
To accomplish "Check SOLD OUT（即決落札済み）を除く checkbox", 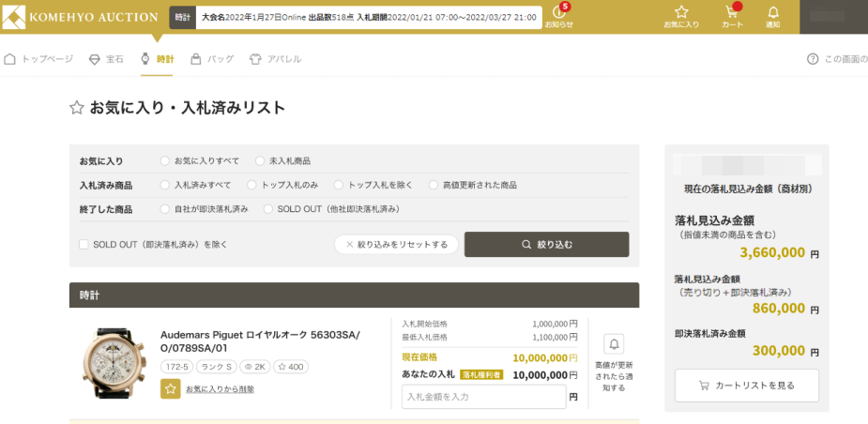I will pos(84,244).
